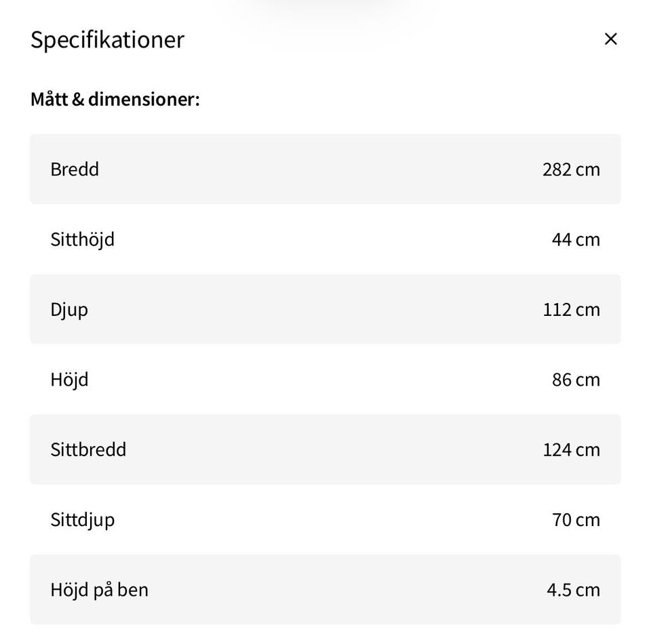This screenshot has height=644, width=651.
Task: Close the Specifikationer panel
Action: pyautogui.click(x=610, y=39)
